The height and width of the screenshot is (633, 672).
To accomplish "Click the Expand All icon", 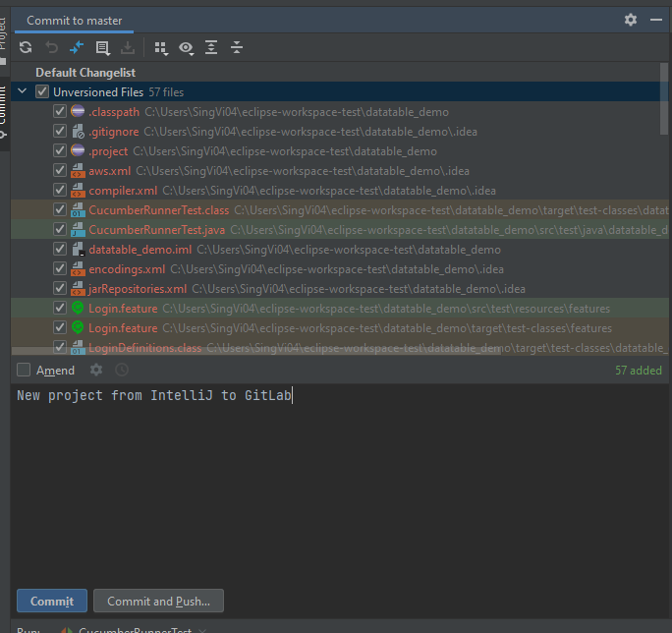I will pyautogui.click(x=211, y=47).
